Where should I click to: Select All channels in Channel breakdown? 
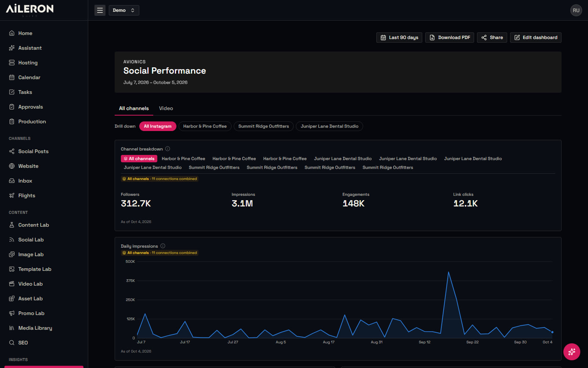(139, 159)
